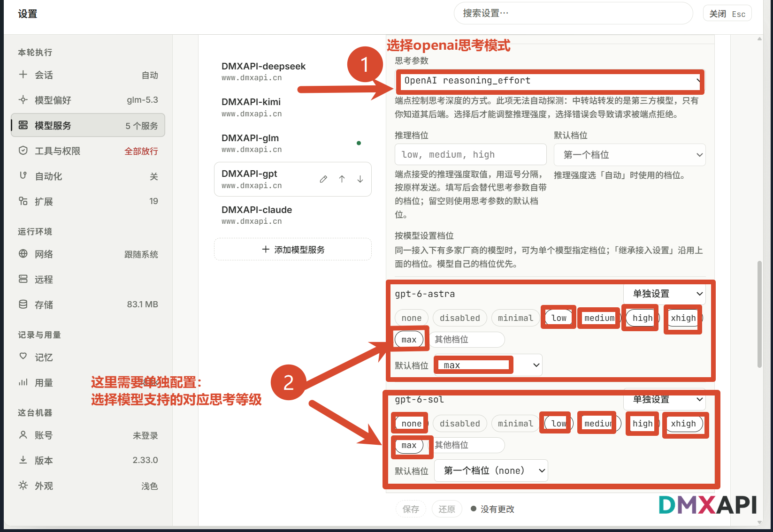Viewport: 773px width, 532px height.
Task: Open gpt-6-sol 单独设置 dropdown
Action: coord(664,399)
